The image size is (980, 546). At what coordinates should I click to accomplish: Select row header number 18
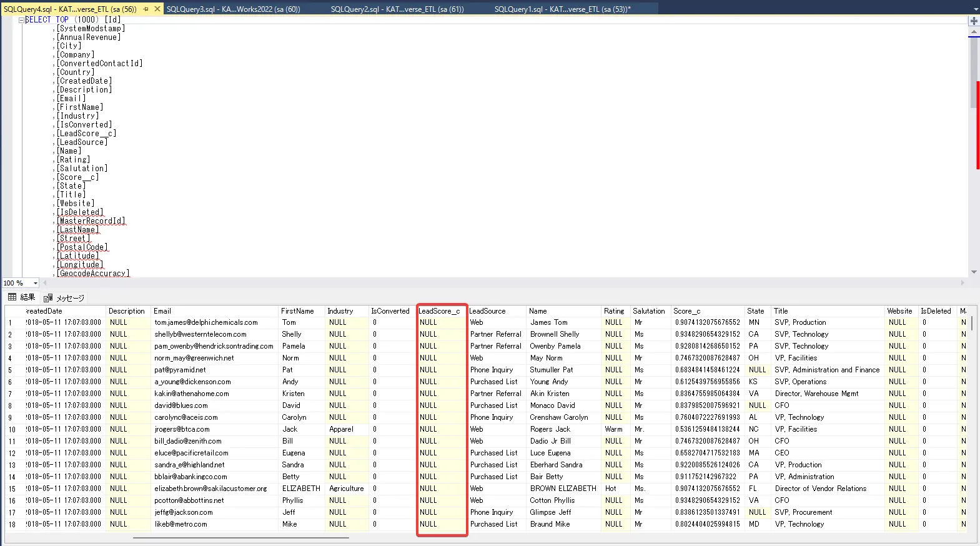(14, 525)
